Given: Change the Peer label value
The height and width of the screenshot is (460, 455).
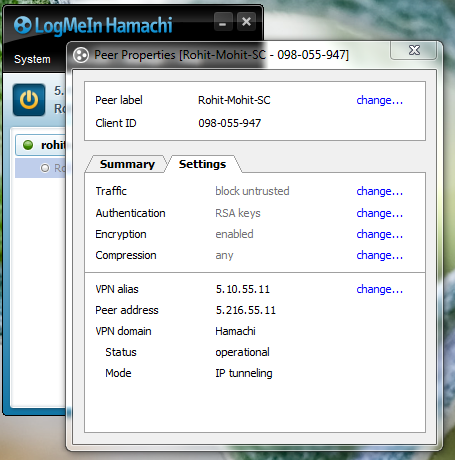Looking at the screenshot, I should click(380, 100).
